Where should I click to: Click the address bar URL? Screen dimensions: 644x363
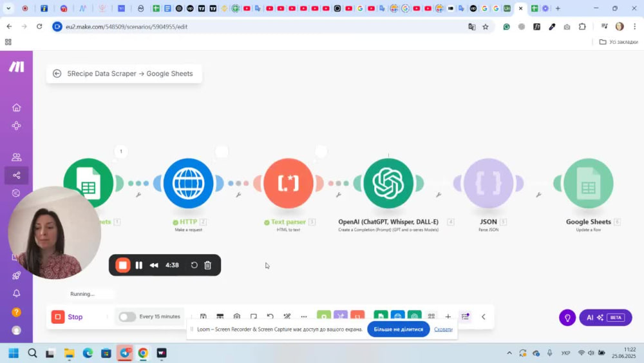tap(126, 26)
